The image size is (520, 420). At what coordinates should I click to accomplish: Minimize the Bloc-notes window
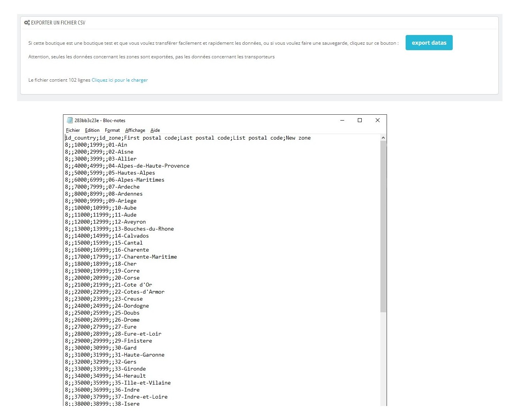click(x=342, y=121)
